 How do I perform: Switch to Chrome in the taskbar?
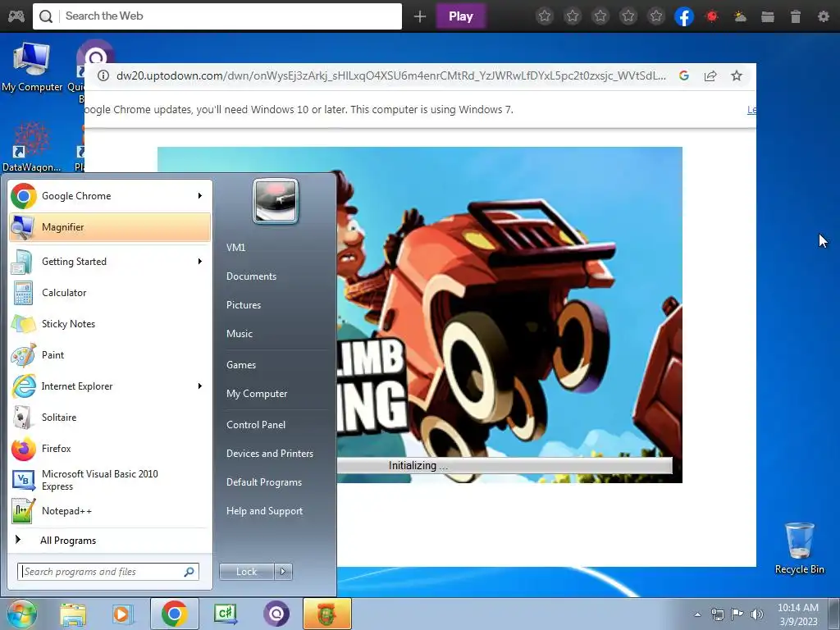tap(174, 614)
